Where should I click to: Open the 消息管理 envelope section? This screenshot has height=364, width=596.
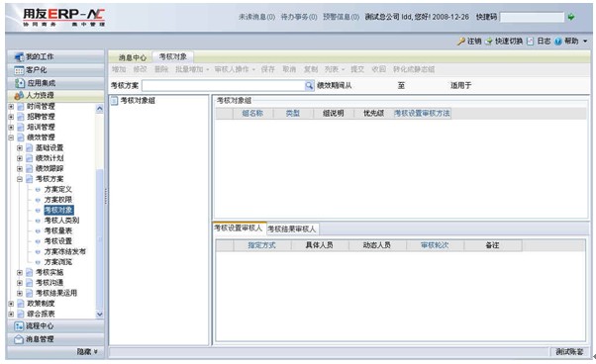tap(55, 339)
